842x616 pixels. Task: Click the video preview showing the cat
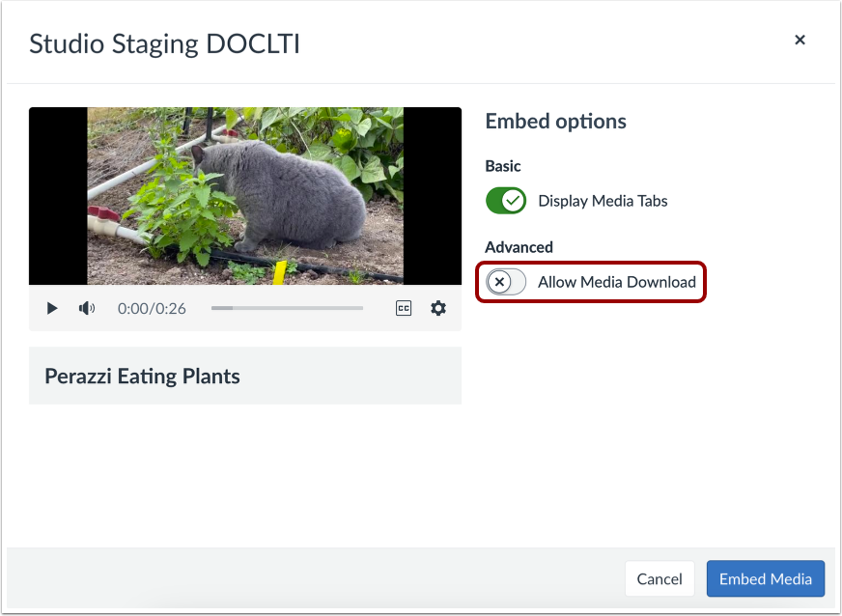pos(244,196)
